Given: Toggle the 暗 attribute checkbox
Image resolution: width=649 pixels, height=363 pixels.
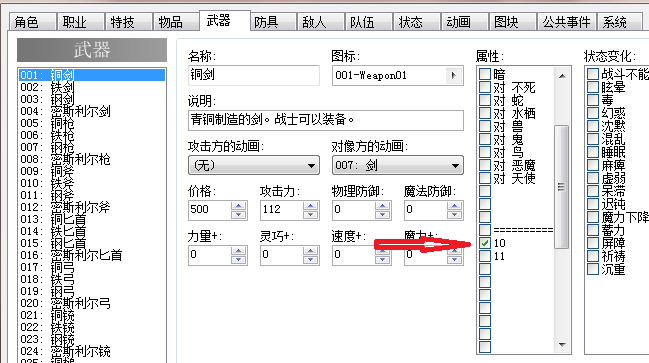Looking at the screenshot, I should 485,74.
